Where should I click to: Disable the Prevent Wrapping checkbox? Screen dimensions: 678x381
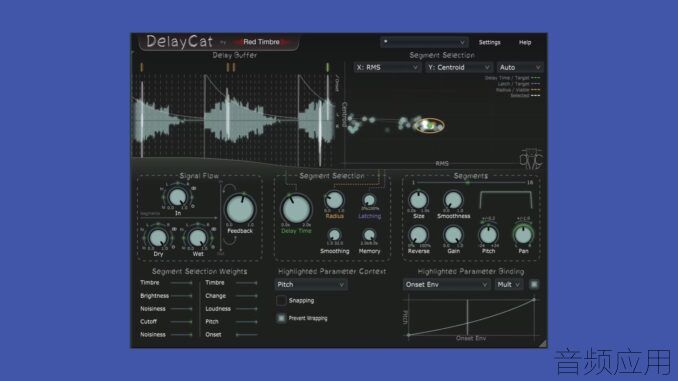281,318
